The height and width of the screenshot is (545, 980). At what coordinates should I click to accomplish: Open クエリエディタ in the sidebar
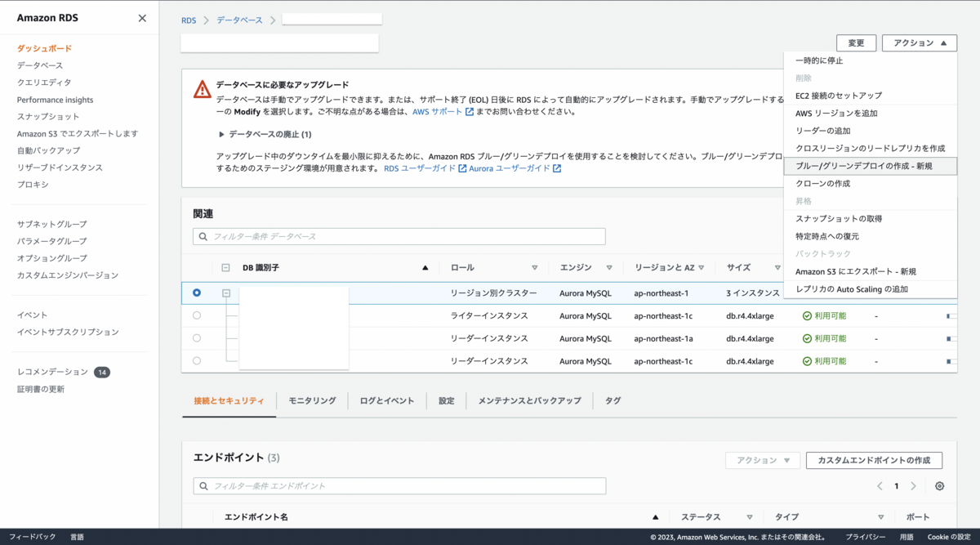point(44,83)
